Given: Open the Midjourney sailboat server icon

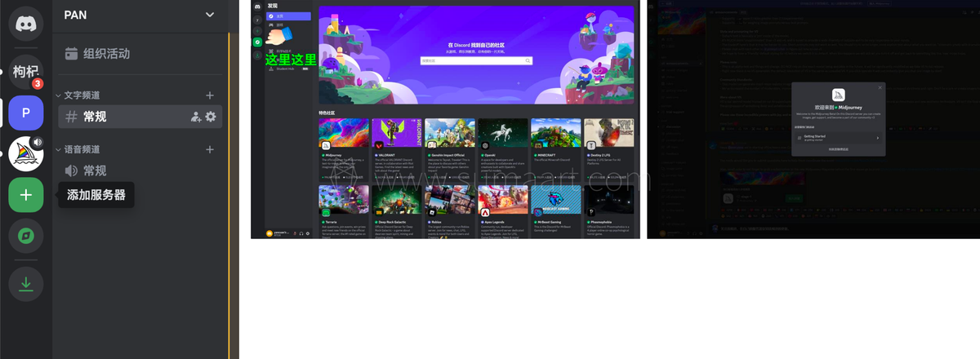Looking at the screenshot, I should click(x=25, y=153).
